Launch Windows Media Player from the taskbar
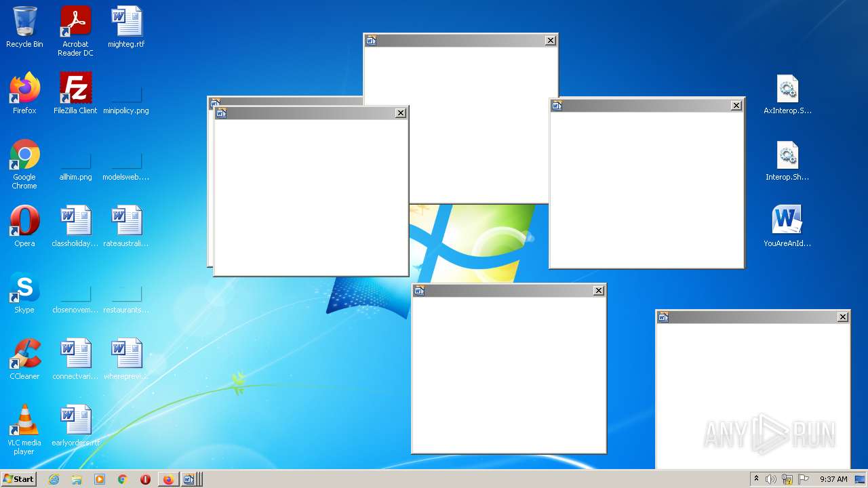 click(100, 479)
